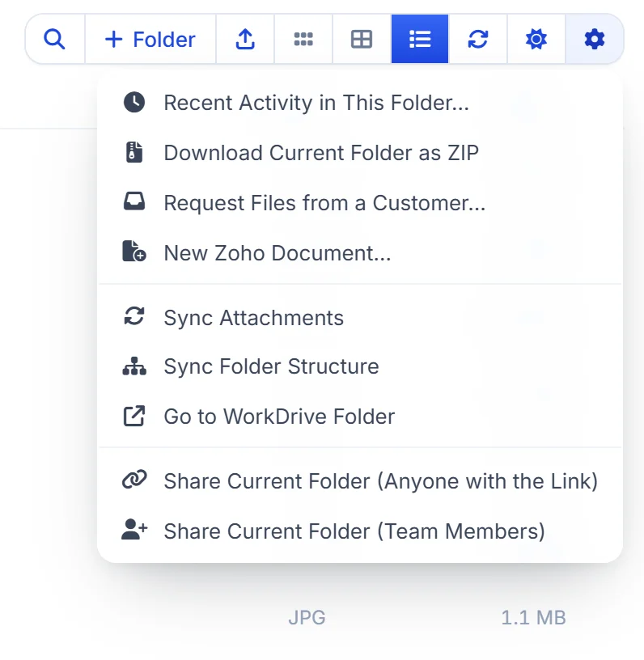Click the 1.1 MB file size

(533, 618)
